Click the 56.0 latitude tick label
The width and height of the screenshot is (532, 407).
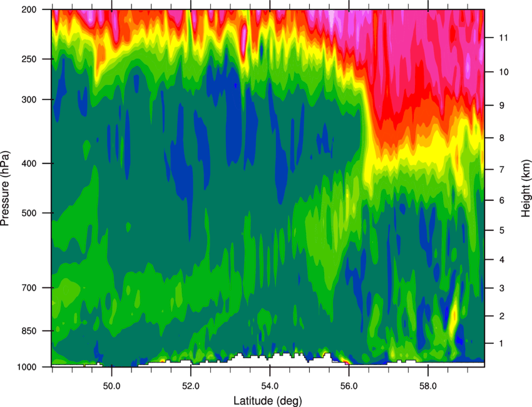pos(349,386)
